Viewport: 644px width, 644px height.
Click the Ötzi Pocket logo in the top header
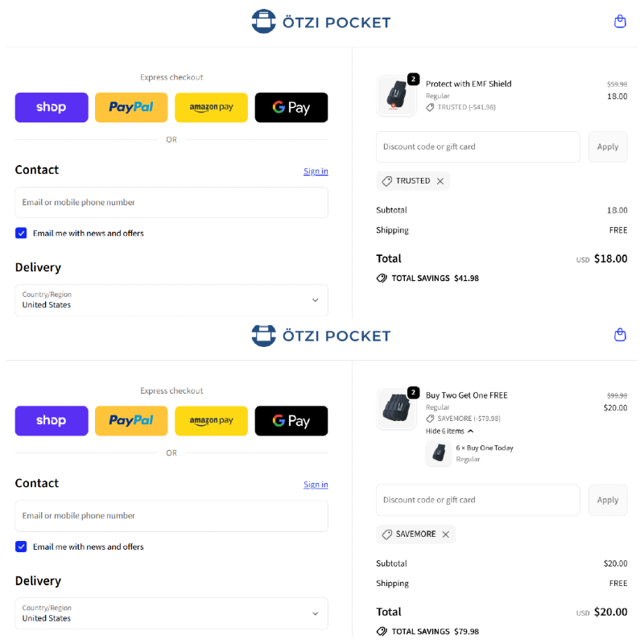tap(321, 22)
